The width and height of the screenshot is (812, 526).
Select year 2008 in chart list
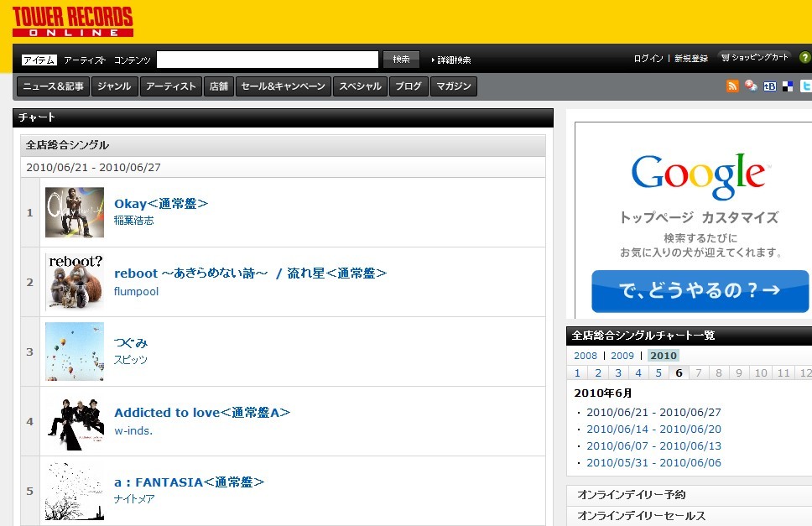point(586,356)
